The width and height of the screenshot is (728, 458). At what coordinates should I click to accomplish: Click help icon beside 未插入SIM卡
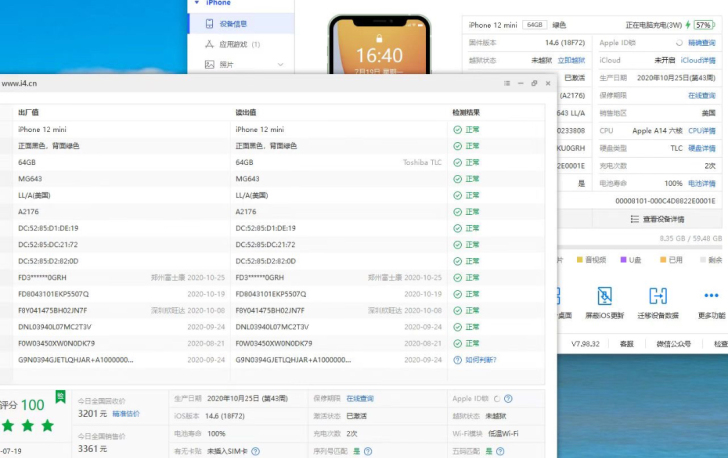point(255,451)
